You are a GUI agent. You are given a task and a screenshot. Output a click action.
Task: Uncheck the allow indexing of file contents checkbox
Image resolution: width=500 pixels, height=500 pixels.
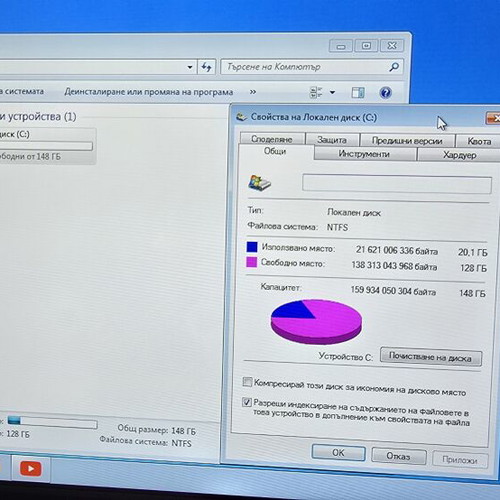(x=247, y=402)
